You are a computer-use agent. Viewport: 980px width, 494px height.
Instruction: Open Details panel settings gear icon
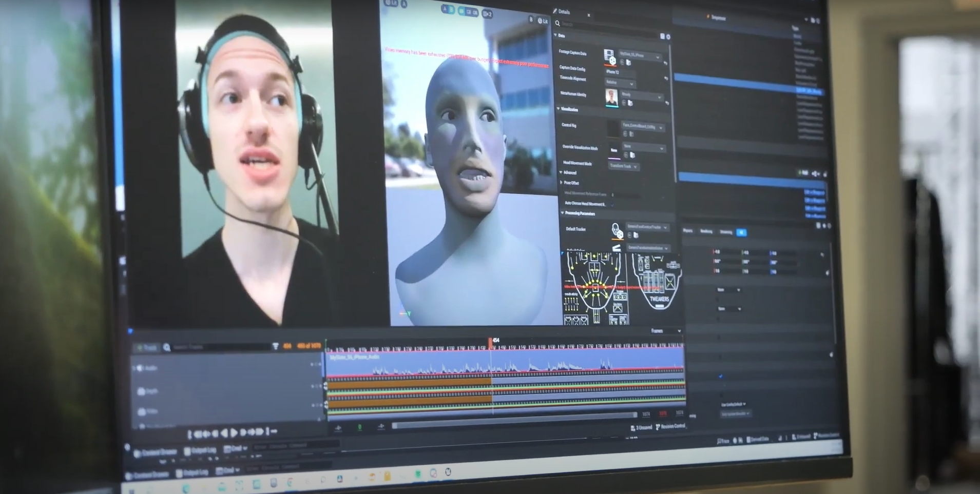point(668,36)
